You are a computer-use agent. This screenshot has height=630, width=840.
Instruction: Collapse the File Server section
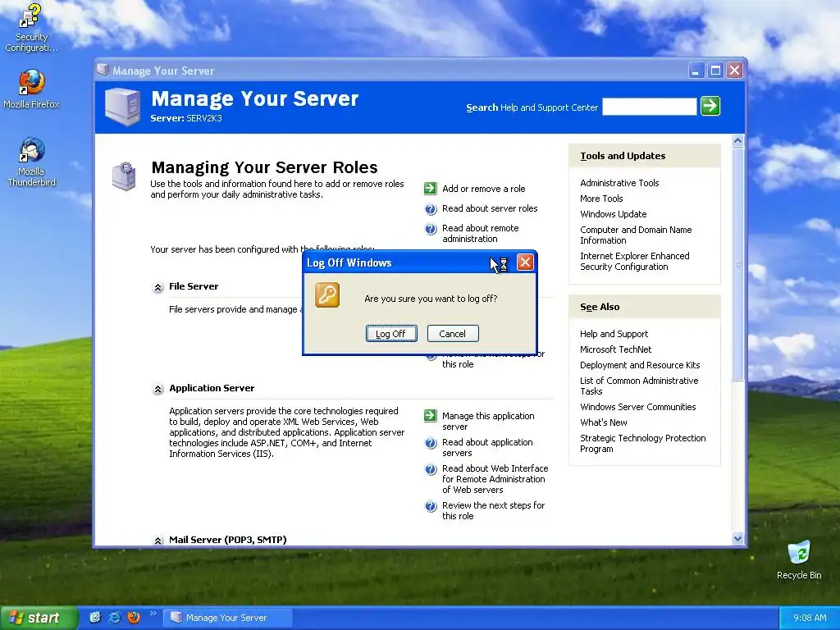pyautogui.click(x=157, y=288)
